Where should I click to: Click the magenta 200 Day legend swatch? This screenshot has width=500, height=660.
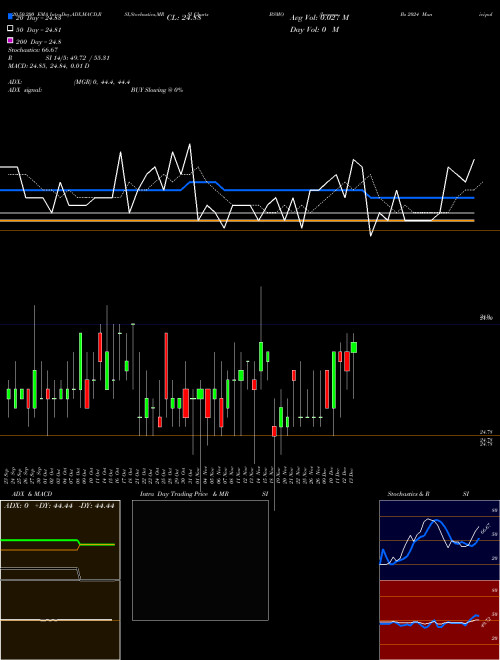click(10, 40)
